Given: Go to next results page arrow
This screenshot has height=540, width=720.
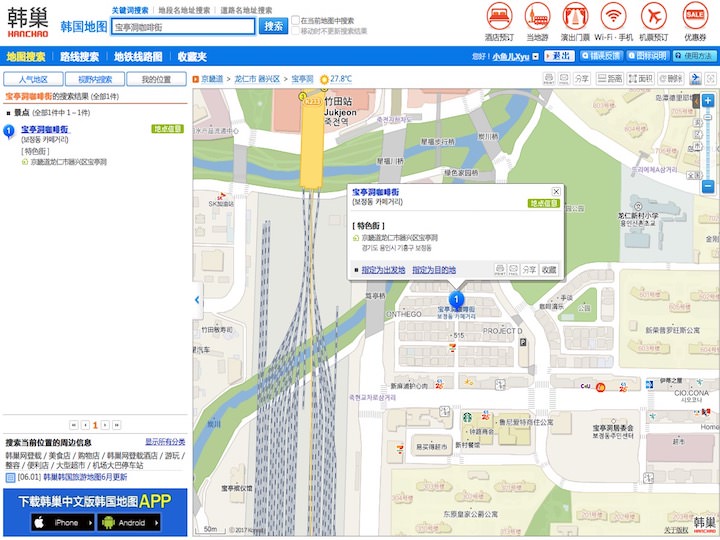Looking at the screenshot, I should (106, 425).
